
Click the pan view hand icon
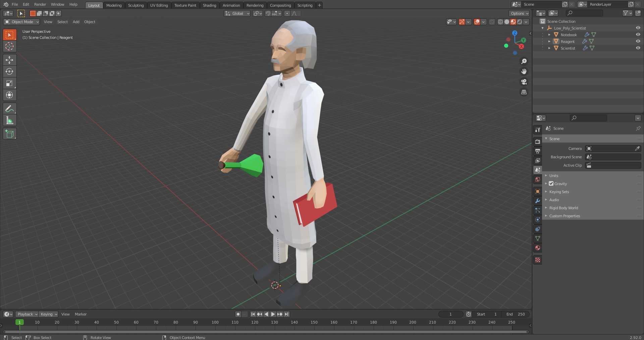pos(524,71)
